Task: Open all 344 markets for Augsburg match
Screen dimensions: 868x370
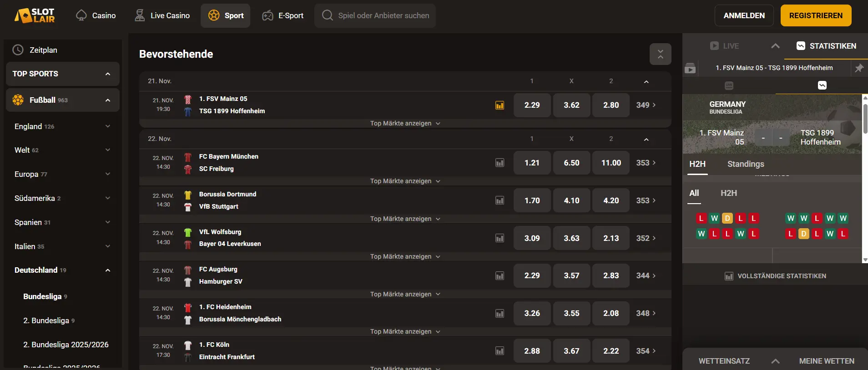Action: click(x=646, y=275)
